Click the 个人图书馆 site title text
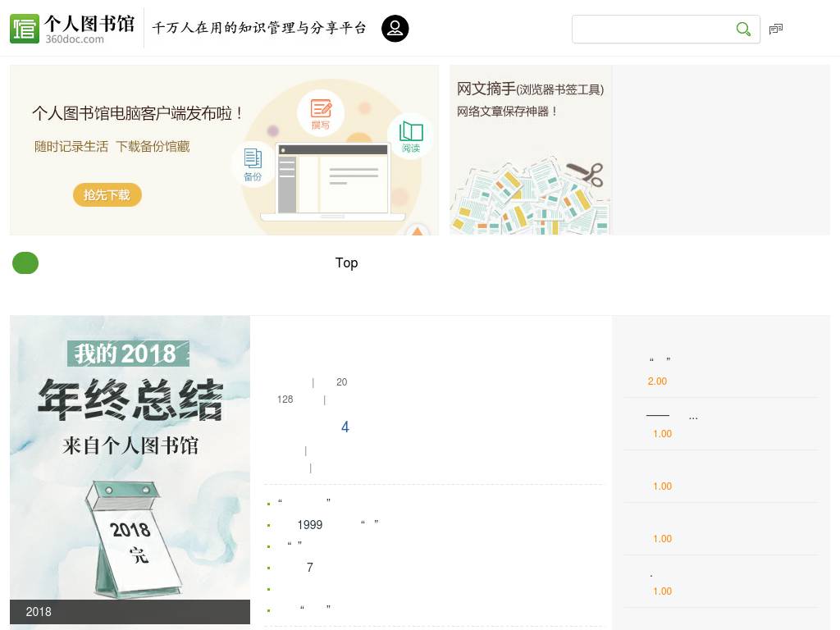 89,24
